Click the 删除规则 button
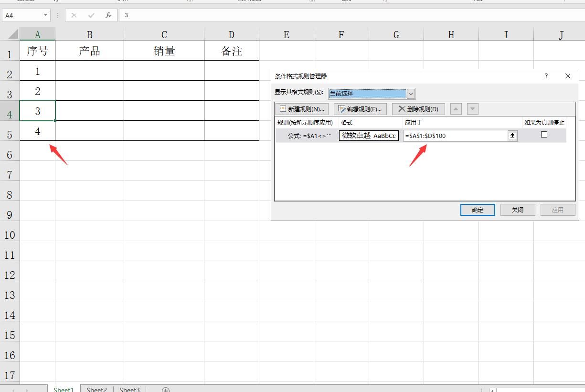The width and height of the screenshot is (585, 392). point(418,109)
